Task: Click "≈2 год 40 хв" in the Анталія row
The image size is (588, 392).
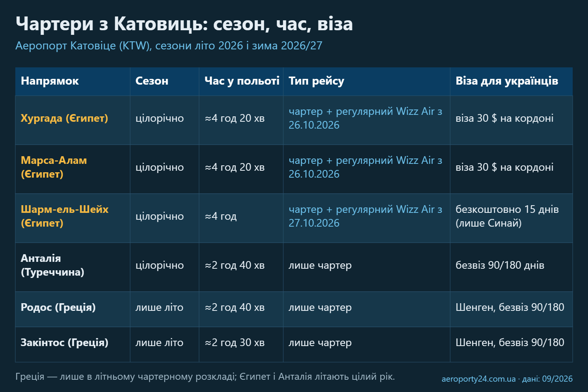Action: [x=235, y=265]
